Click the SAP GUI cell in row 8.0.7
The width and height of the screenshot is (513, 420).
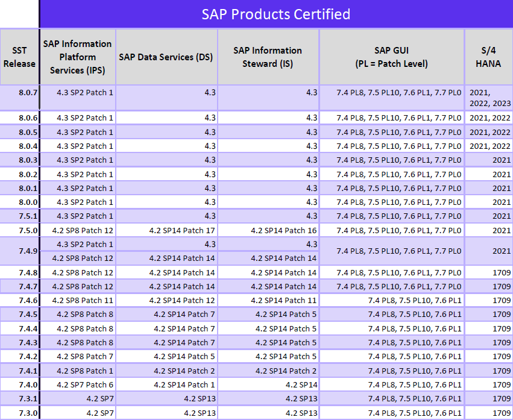392,98
